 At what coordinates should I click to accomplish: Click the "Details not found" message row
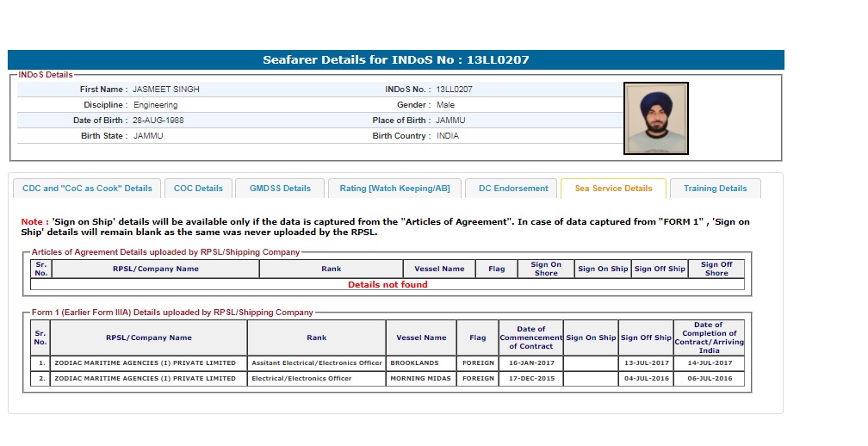coord(387,285)
